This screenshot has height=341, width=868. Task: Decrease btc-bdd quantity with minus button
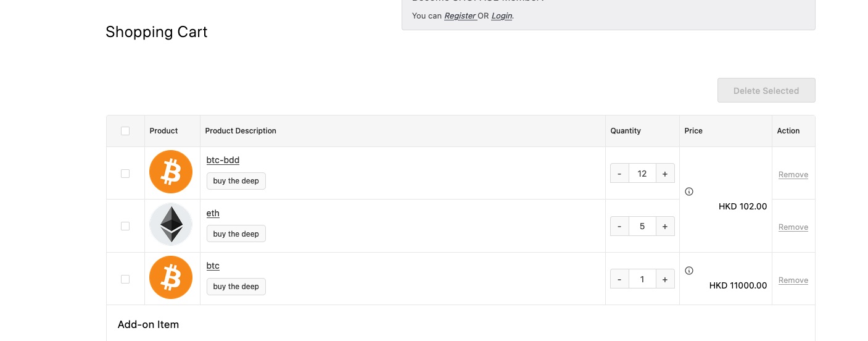point(619,174)
